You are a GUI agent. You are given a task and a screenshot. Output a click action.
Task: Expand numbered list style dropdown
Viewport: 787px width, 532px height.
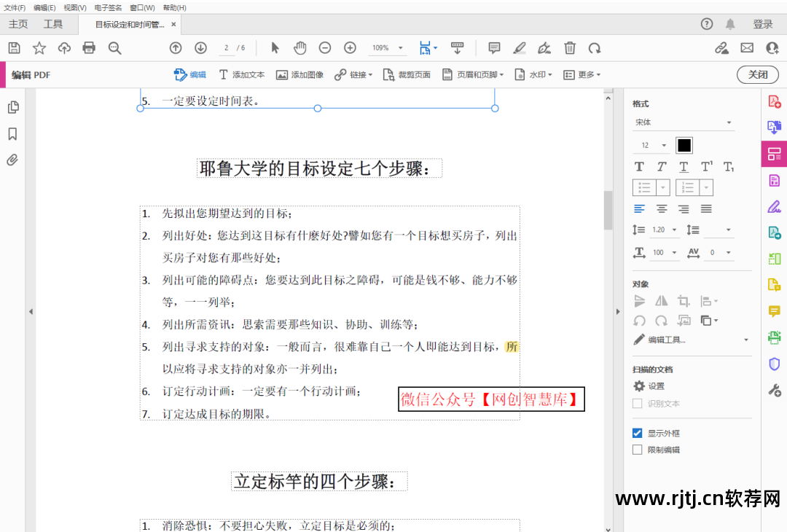[x=706, y=188]
